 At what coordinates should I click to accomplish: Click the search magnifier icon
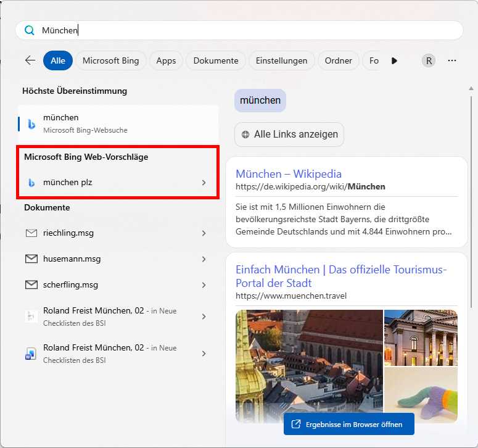[x=29, y=30]
